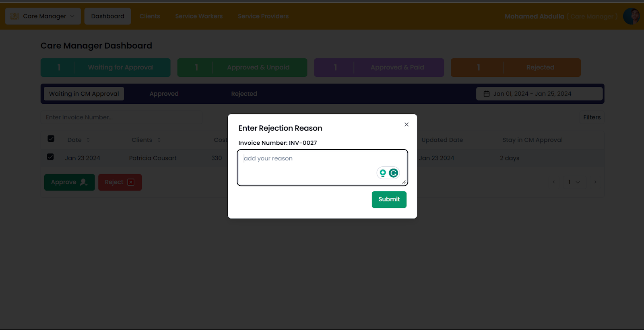Uncheck the Patricia Cousart row checkbox
This screenshot has height=330, width=644.
click(x=50, y=157)
